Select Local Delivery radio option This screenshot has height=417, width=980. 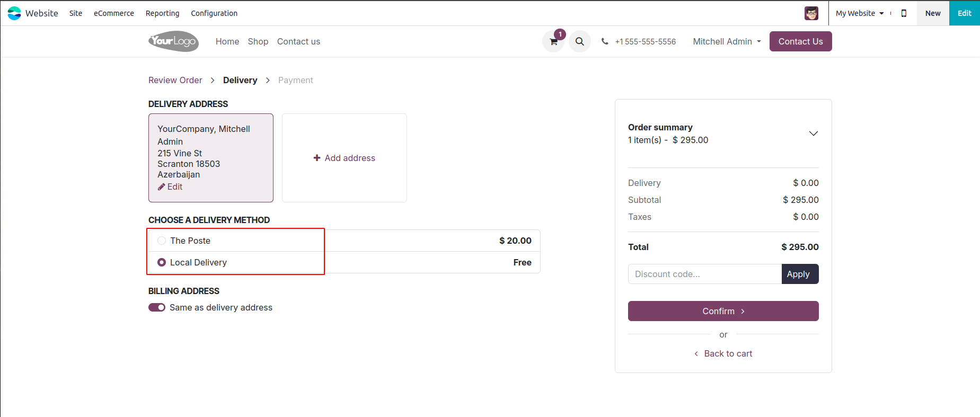[x=162, y=262]
